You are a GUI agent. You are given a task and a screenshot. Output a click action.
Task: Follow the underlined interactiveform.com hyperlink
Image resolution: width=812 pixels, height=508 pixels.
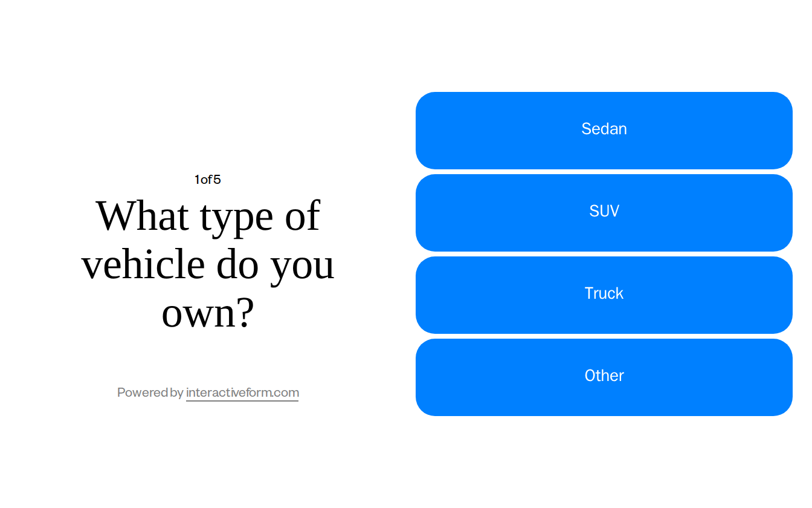click(242, 392)
